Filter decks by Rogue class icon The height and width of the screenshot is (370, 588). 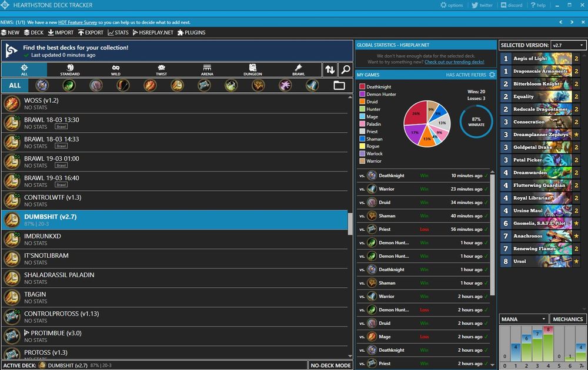tap(231, 85)
